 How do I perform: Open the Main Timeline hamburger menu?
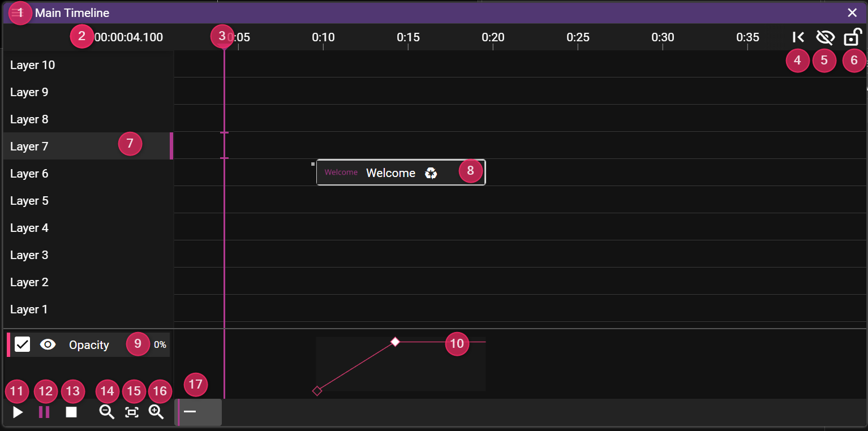click(16, 13)
